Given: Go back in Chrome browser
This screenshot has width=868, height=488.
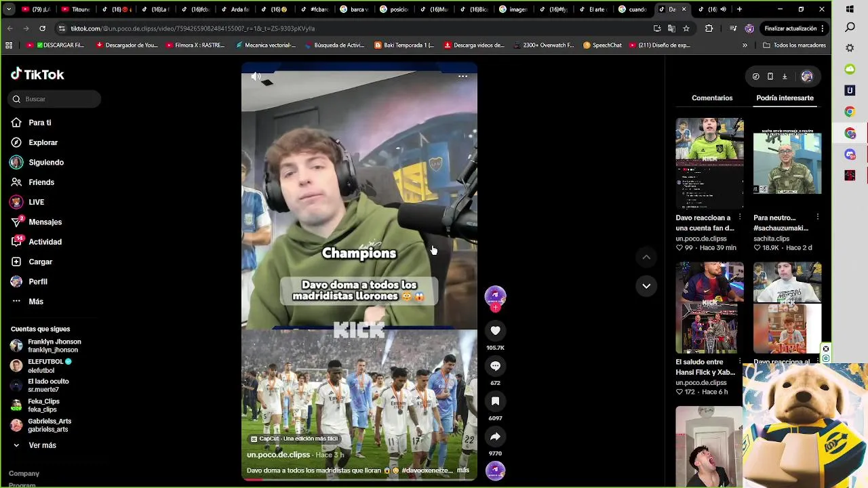Looking at the screenshot, I should coord(9,28).
